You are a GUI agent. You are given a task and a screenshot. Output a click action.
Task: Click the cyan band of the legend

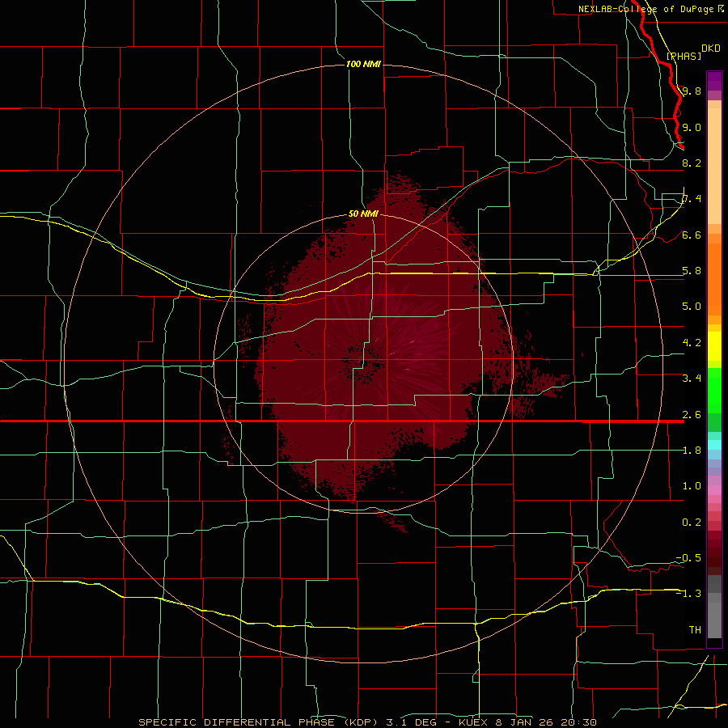[x=714, y=445]
